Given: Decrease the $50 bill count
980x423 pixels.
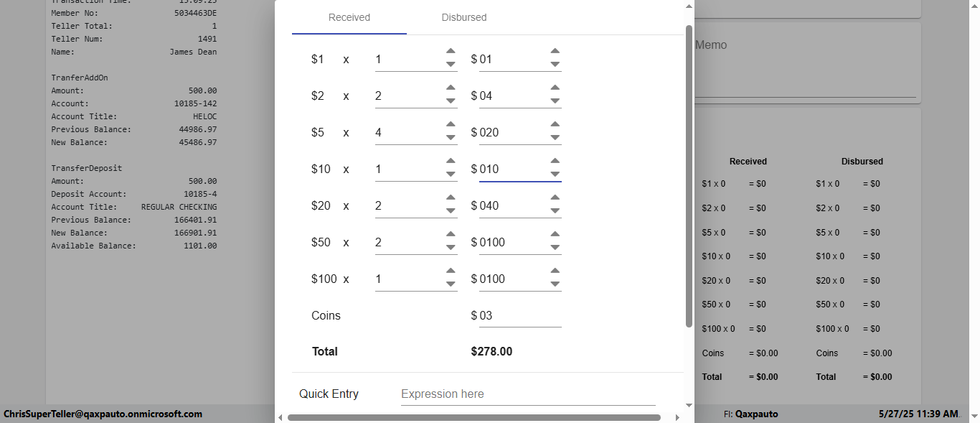Looking at the screenshot, I should [451, 248].
